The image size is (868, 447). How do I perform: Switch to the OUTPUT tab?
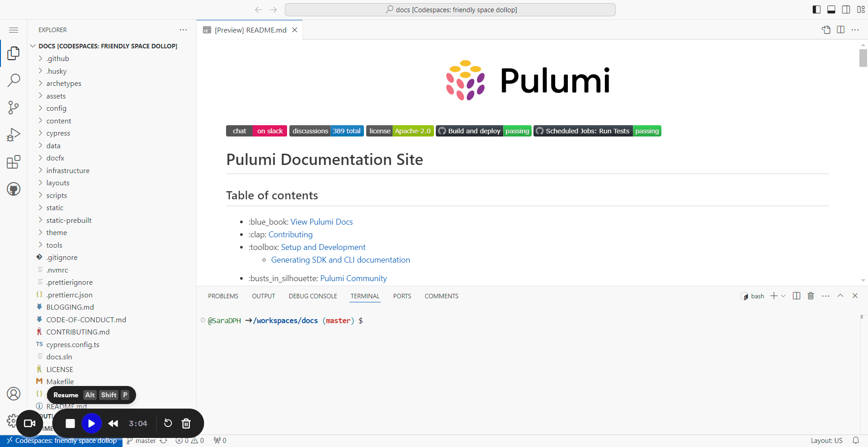[264, 296]
